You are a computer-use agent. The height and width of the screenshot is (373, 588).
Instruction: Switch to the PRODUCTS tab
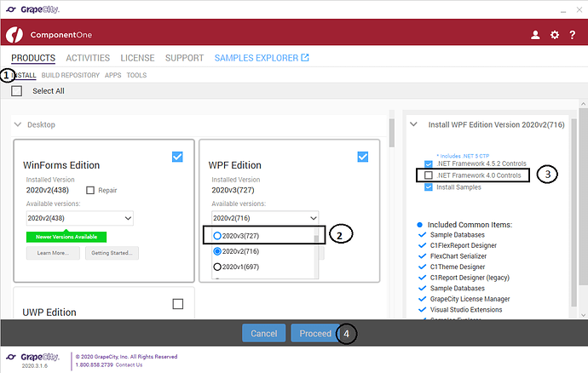(x=33, y=58)
